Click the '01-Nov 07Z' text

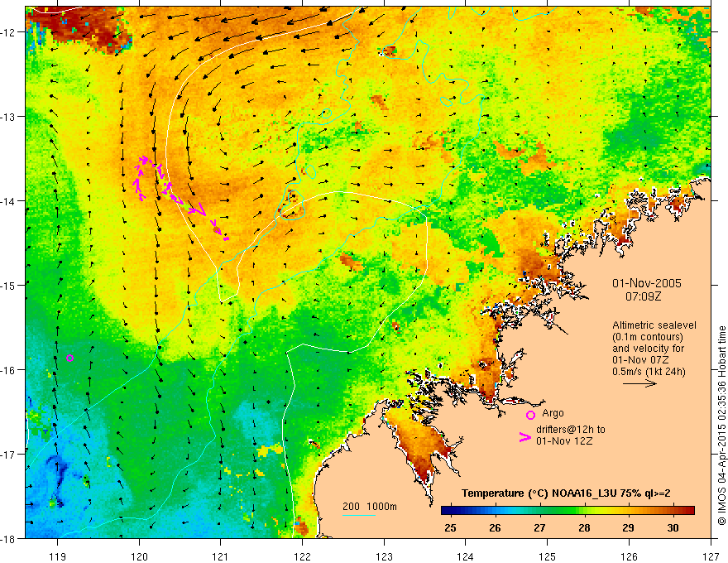[640, 360]
